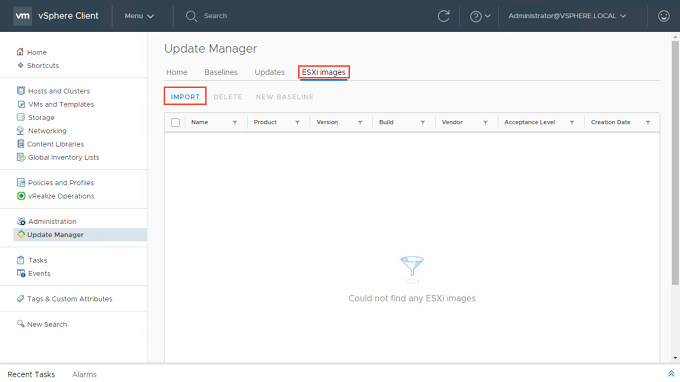
Task: Click the vertical scrollbar thumb
Action: pyautogui.click(x=675, y=163)
